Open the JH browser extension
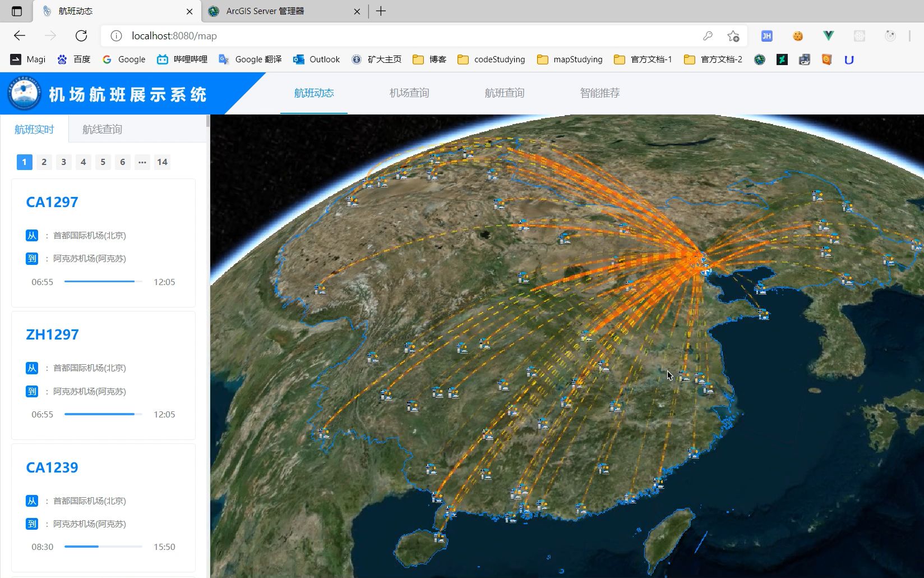924x578 pixels. coord(766,36)
